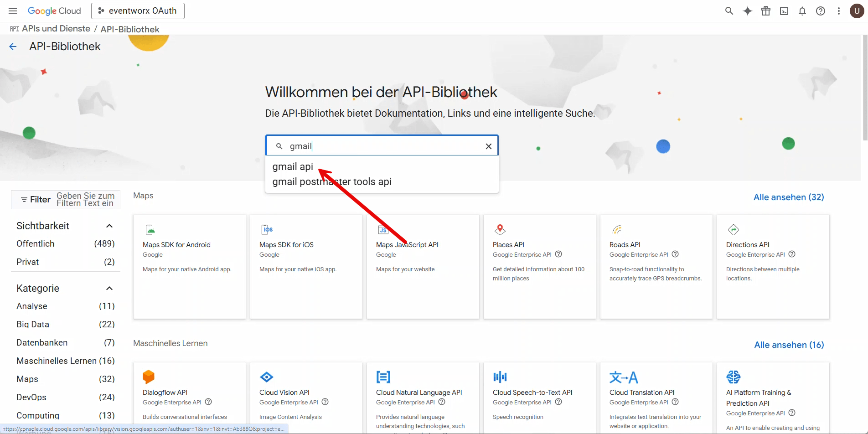Click the Cloud Natural Language API icon
Screen dimensions: 868x434
point(383,377)
